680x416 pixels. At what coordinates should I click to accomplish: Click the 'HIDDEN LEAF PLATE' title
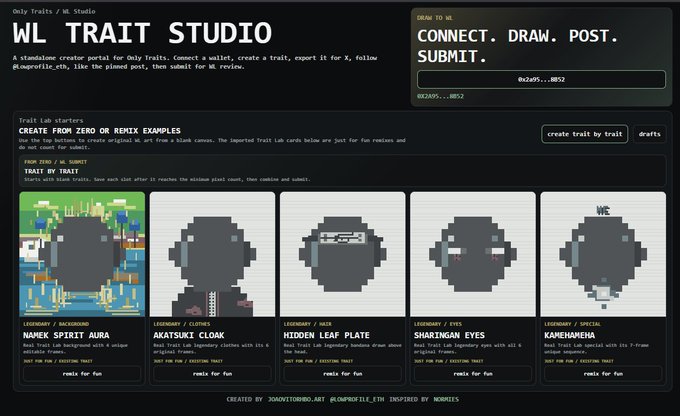coord(327,335)
